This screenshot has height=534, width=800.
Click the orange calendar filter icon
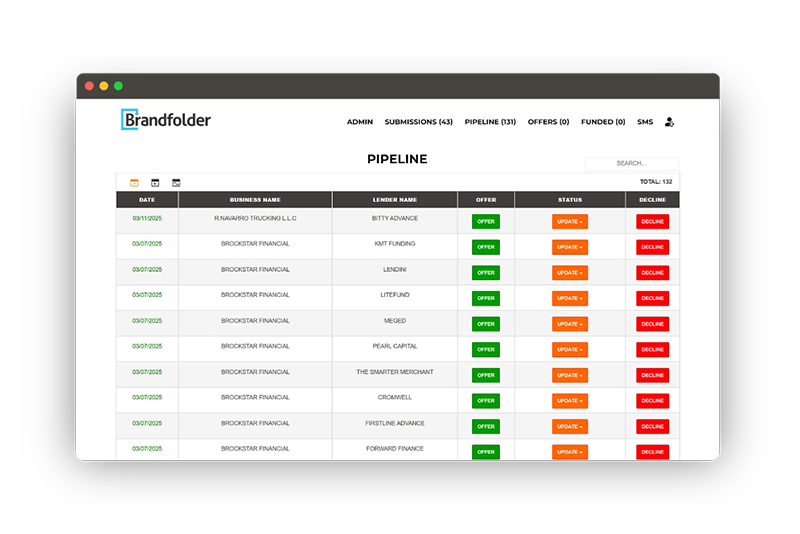pyautogui.click(x=134, y=183)
